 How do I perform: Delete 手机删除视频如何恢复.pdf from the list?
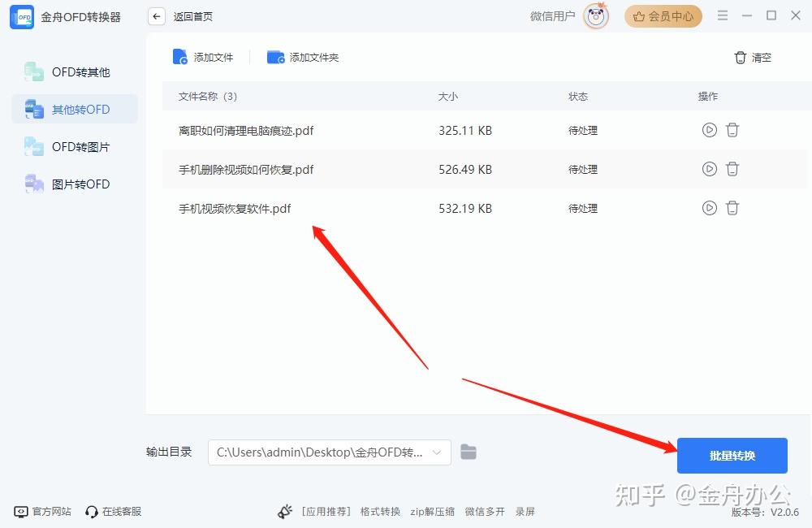732,168
